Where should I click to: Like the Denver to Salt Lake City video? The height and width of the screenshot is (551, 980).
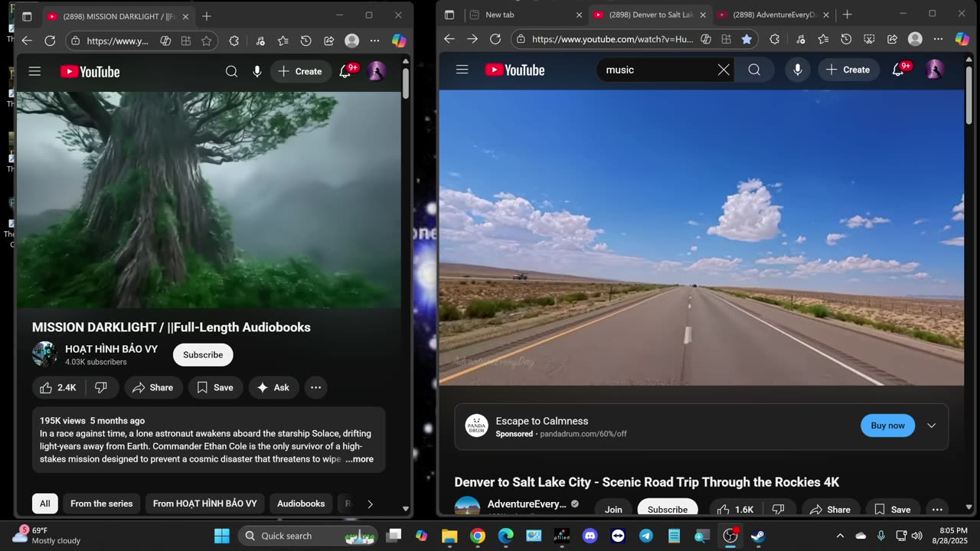coord(735,510)
